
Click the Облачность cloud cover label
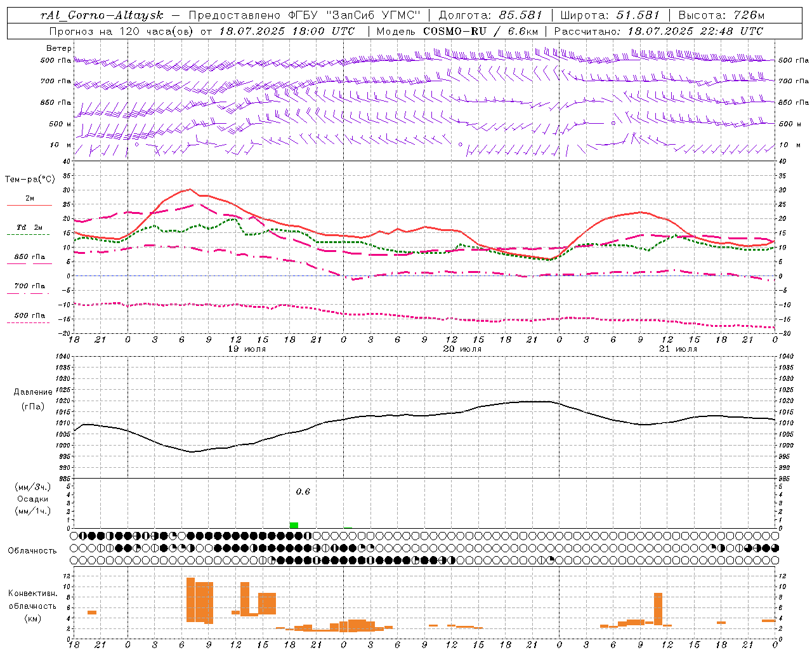32,551
